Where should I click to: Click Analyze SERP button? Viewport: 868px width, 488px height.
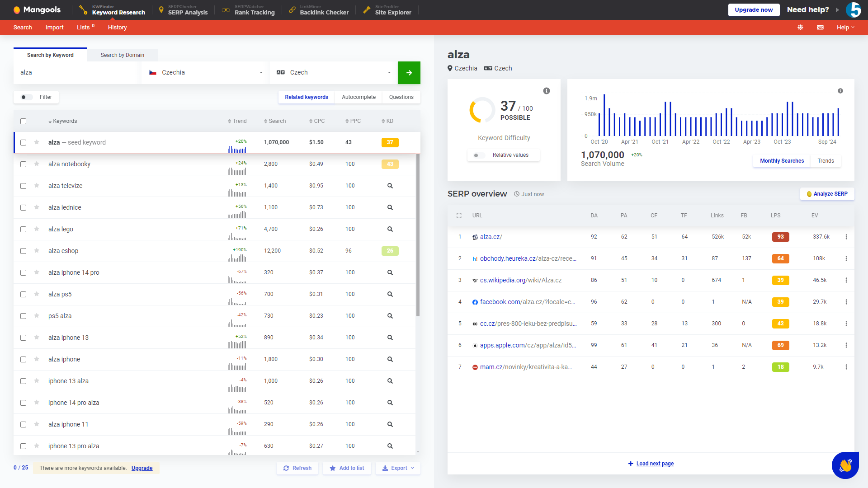(x=827, y=194)
